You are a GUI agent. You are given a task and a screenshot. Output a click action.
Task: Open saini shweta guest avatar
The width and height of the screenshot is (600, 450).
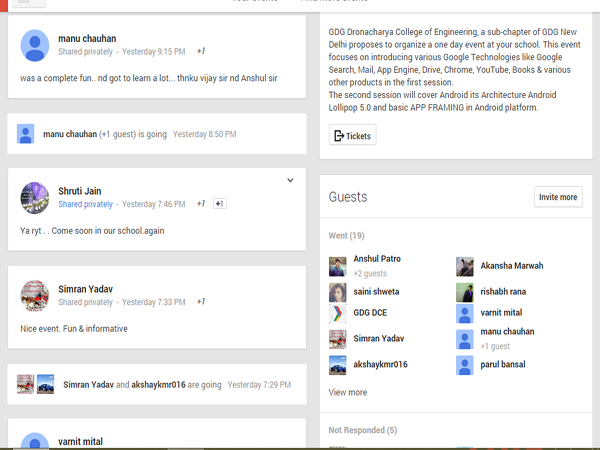(338, 293)
